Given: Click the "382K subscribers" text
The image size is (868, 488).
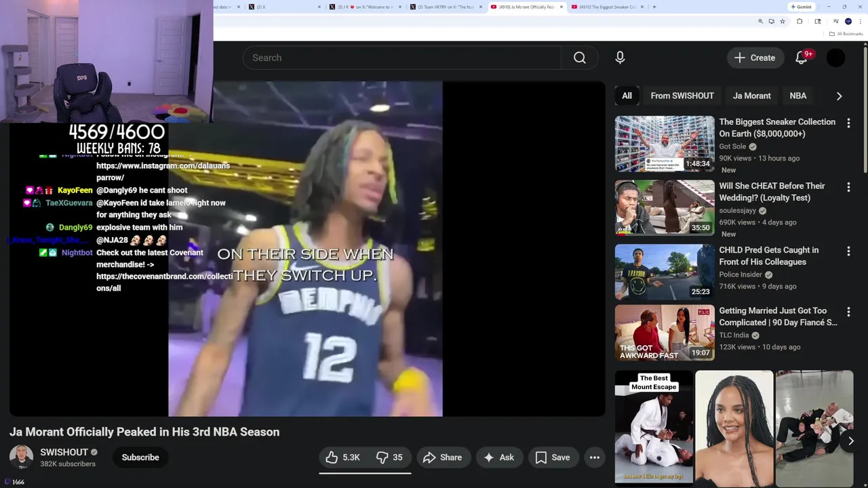Looking at the screenshot, I should click(x=68, y=464).
